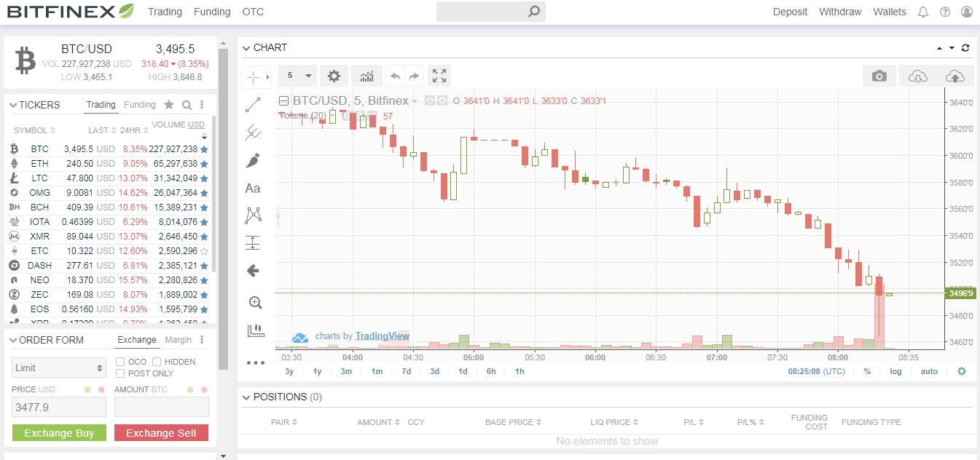Screen dimensions: 980x460
Task: Open the 5-minute interval dropdown
Action: pyautogui.click(x=297, y=75)
